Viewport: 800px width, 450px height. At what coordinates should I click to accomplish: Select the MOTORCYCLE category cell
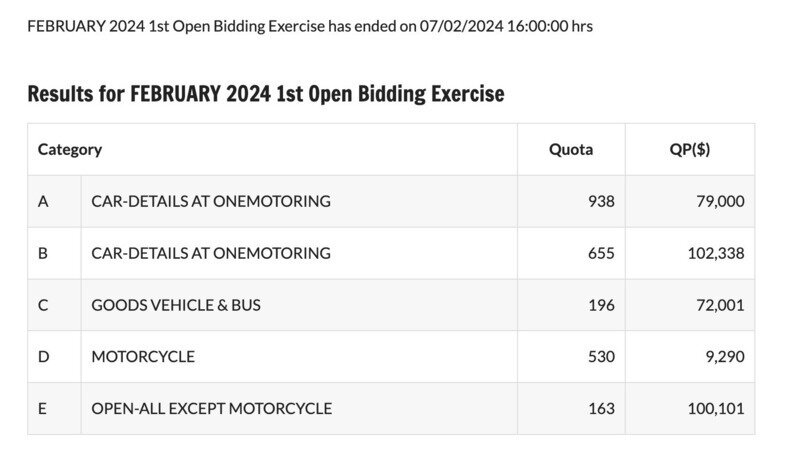tap(143, 356)
